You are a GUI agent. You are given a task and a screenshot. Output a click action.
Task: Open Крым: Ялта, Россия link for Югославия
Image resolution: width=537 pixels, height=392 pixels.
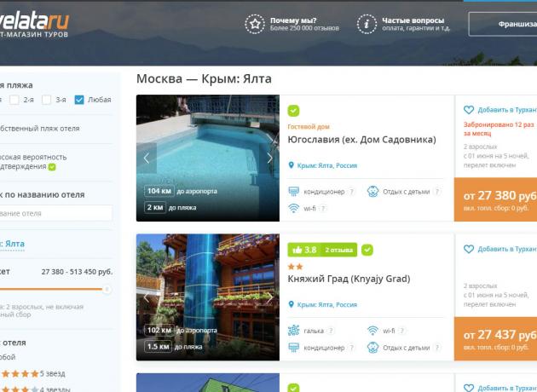(x=327, y=165)
